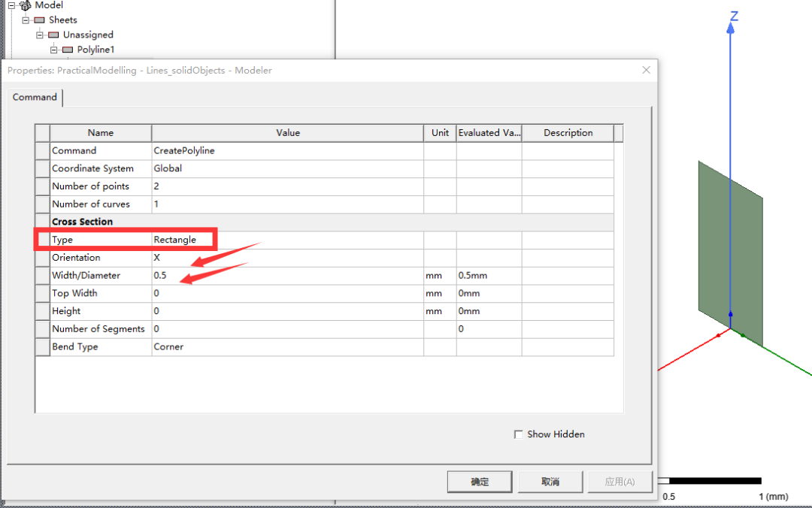Edit the Number of Segments value
The width and height of the screenshot is (812, 508).
(x=287, y=329)
